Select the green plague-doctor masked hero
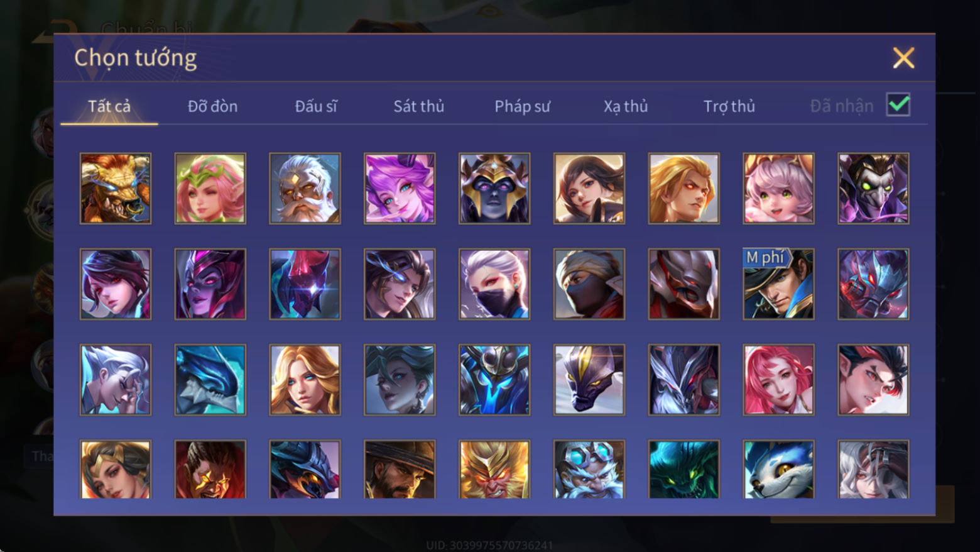The height and width of the screenshot is (552, 980). pos(873,188)
